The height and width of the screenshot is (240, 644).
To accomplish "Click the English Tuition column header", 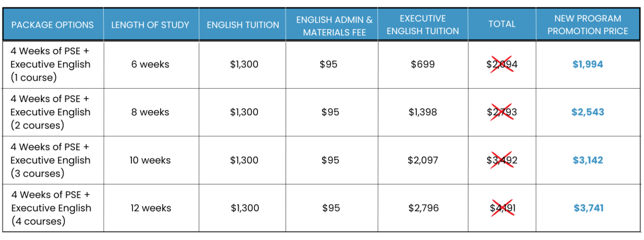I will click(243, 25).
